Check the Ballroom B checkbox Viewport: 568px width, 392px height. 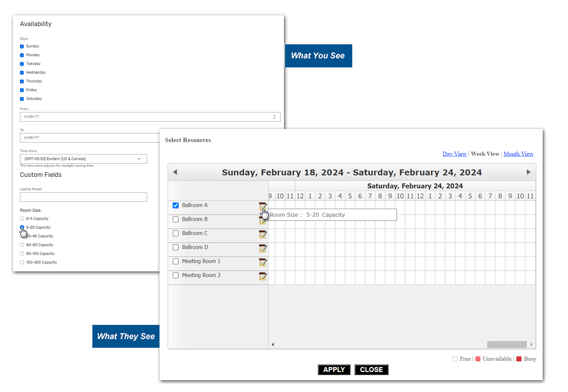(176, 219)
